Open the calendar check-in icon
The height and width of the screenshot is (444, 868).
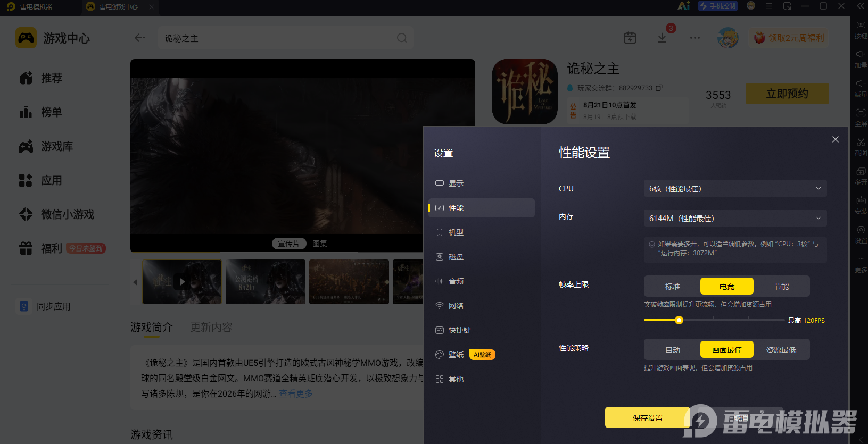[630, 38]
